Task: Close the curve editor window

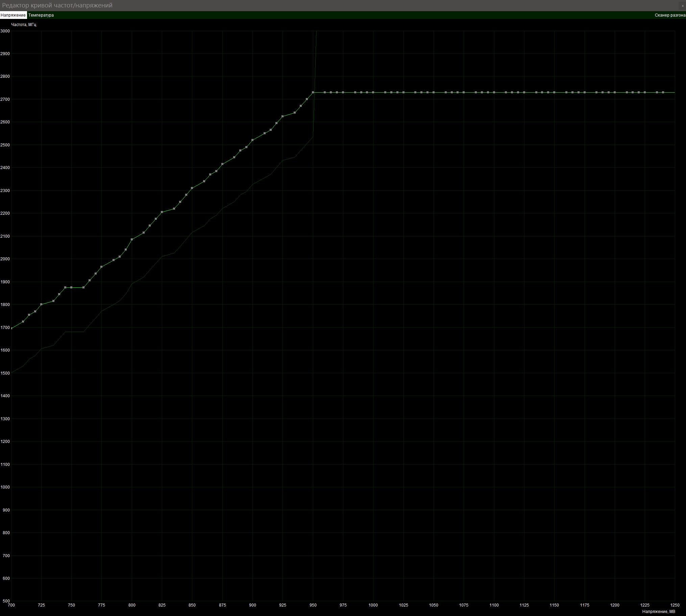Action: [683, 6]
